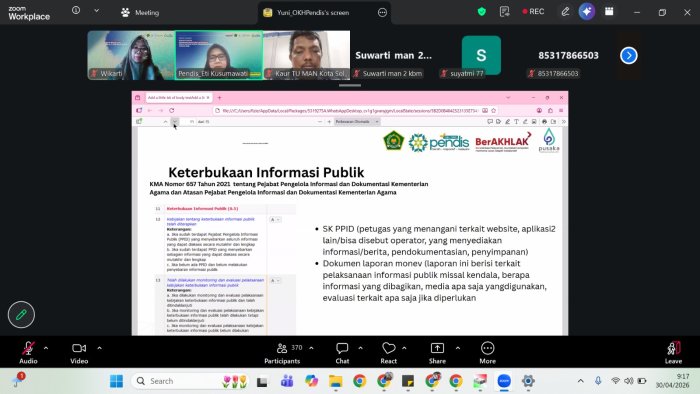Open shared browser hamburger menu
Image resolution: width=700 pixels, height=394 pixels.
(561, 110)
